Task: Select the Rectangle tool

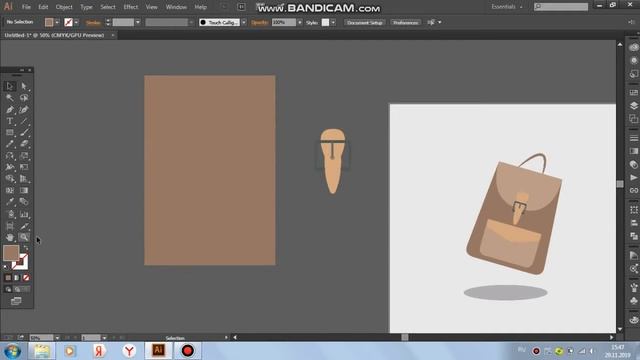Action: point(10,133)
